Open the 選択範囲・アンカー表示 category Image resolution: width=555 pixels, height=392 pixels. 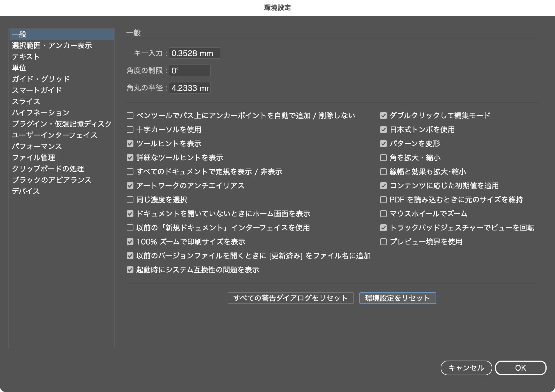52,45
